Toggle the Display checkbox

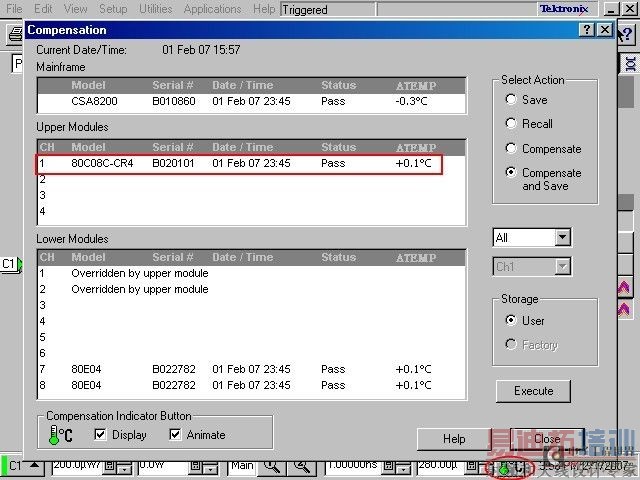100,434
